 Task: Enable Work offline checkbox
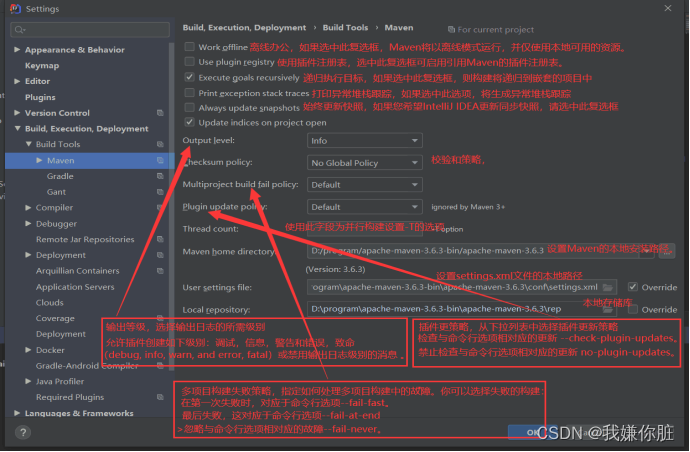click(x=190, y=46)
